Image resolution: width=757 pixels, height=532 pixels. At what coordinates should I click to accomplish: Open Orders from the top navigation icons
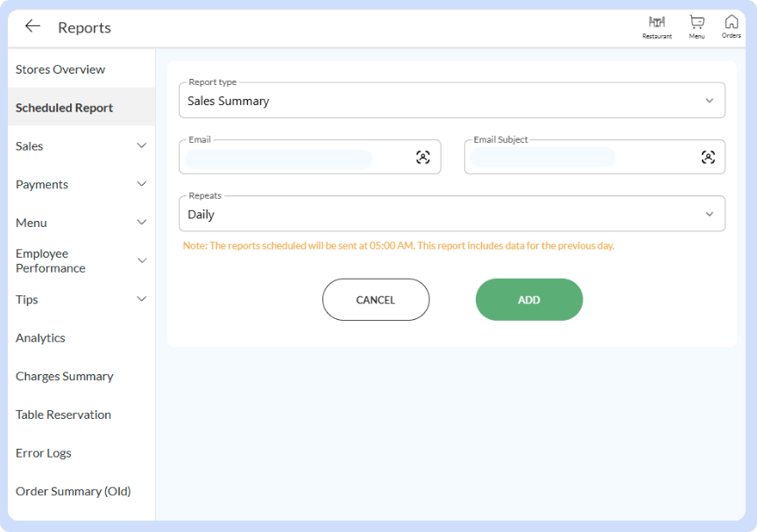coord(732,24)
